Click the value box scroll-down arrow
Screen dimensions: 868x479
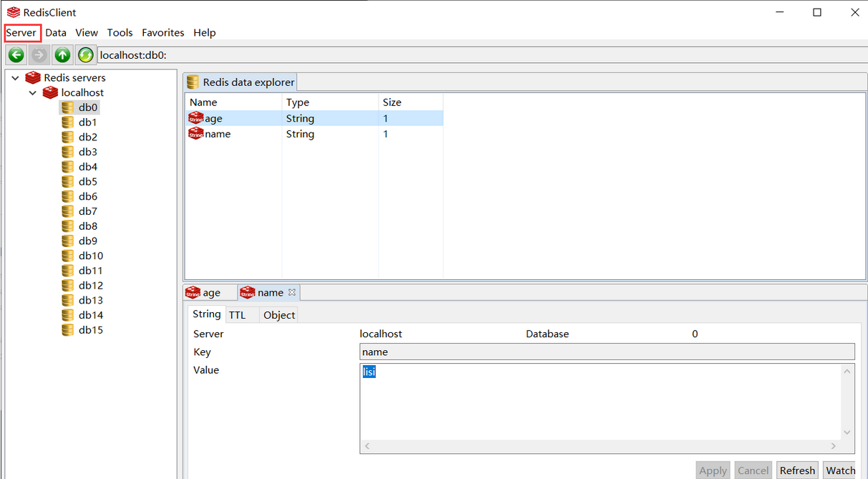[x=847, y=432]
